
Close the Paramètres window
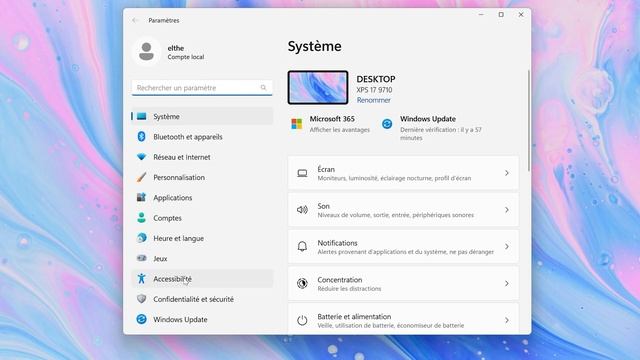click(521, 14)
